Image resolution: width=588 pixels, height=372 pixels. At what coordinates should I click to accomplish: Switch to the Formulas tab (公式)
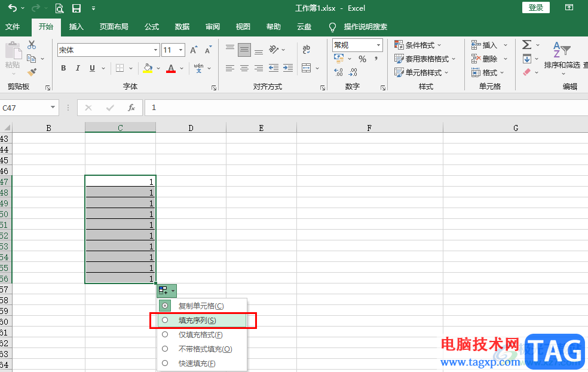pyautogui.click(x=152, y=27)
